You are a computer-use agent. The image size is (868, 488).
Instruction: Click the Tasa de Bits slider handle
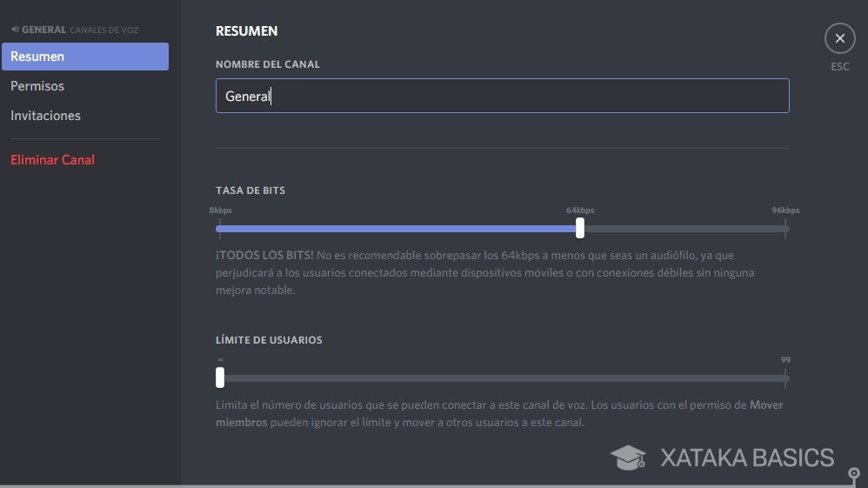(580, 228)
